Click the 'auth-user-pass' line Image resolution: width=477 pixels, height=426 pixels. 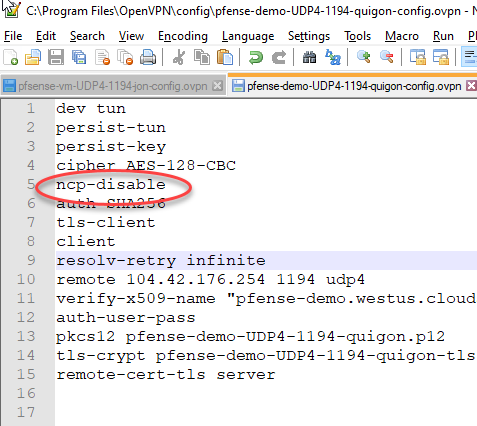(x=126, y=317)
